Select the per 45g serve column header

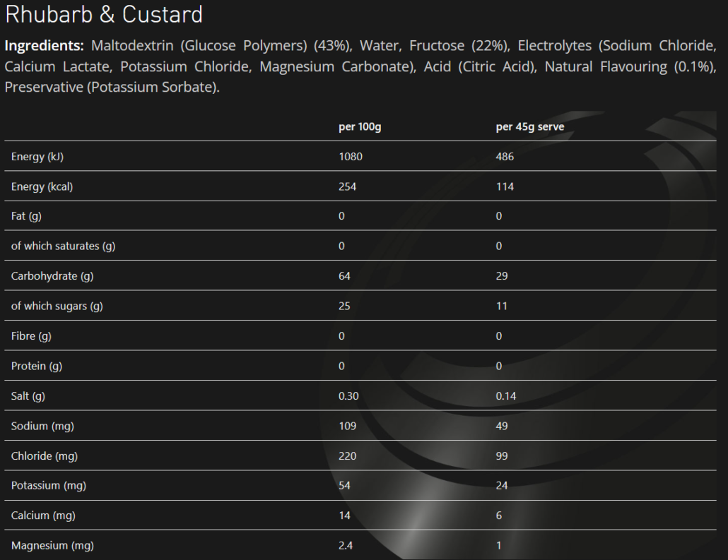click(x=530, y=127)
